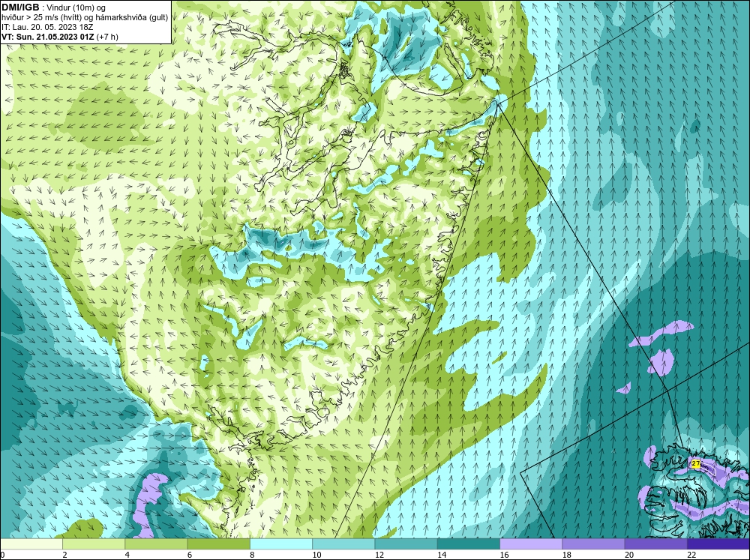Click the light green 2–4 m/s legend swatch
This screenshot has height=560, width=750.
pos(94,544)
